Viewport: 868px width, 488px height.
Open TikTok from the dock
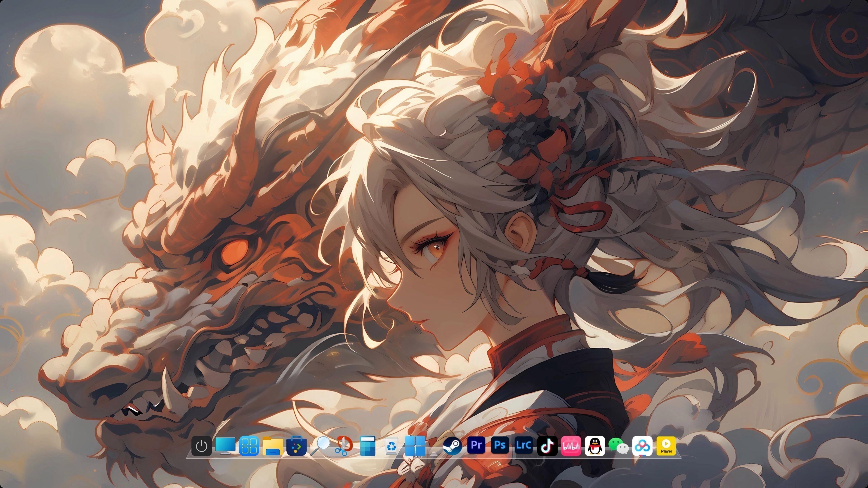(547, 446)
